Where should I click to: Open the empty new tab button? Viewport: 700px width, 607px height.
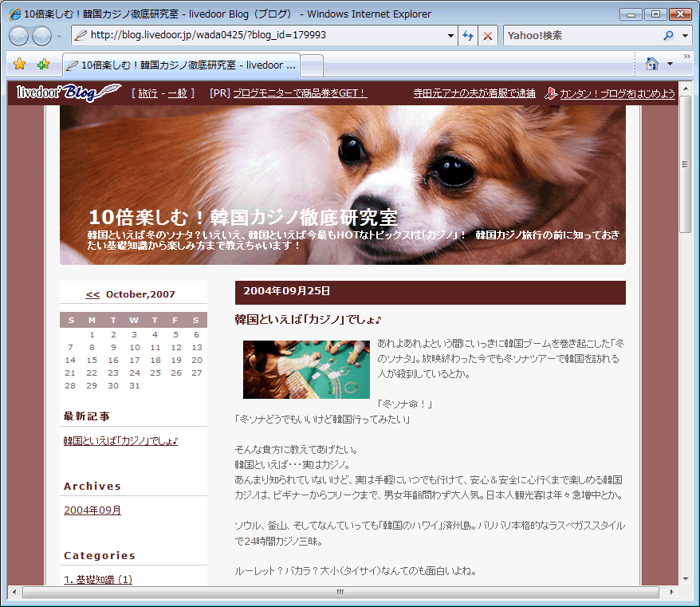pyautogui.click(x=312, y=65)
